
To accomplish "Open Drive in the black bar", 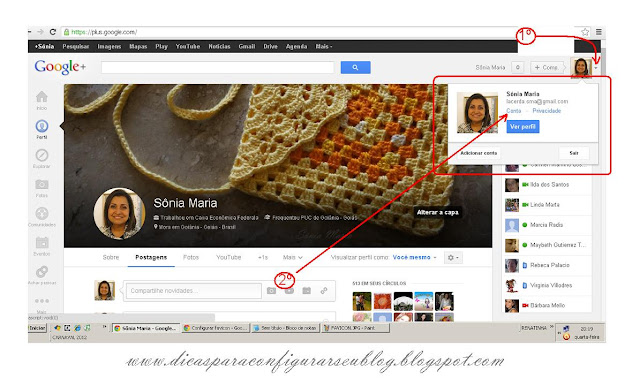I will coord(270,47).
